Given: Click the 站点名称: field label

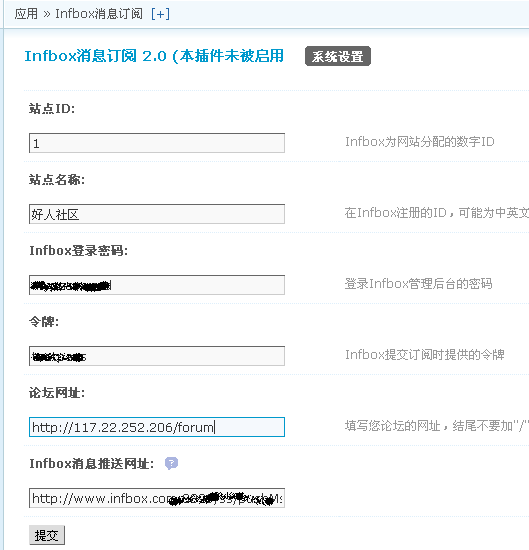Looking at the screenshot, I should click(57, 180).
